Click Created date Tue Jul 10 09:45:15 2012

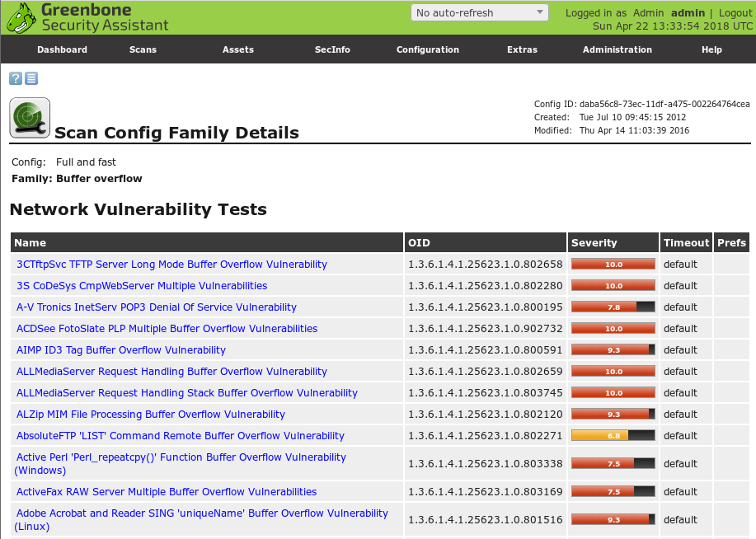632,117
